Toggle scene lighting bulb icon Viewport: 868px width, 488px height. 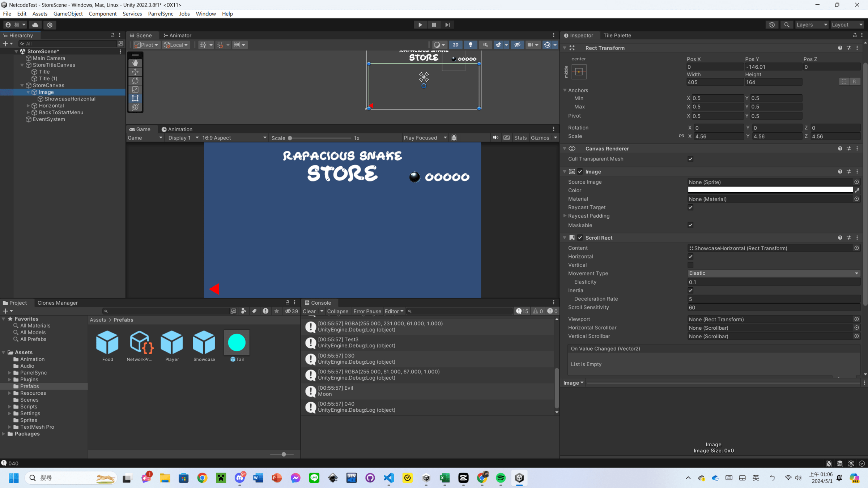coord(470,45)
